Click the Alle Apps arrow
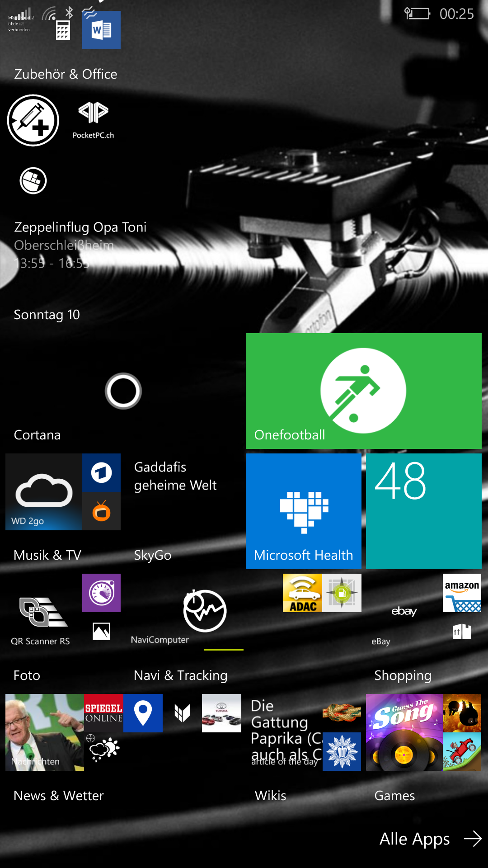This screenshot has height=868, width=488. [x=473, y=839]
